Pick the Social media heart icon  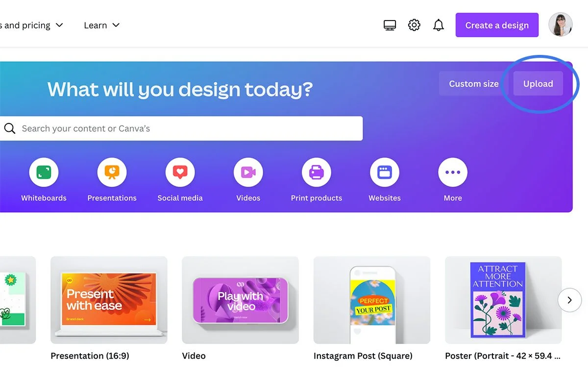(180, 172)
